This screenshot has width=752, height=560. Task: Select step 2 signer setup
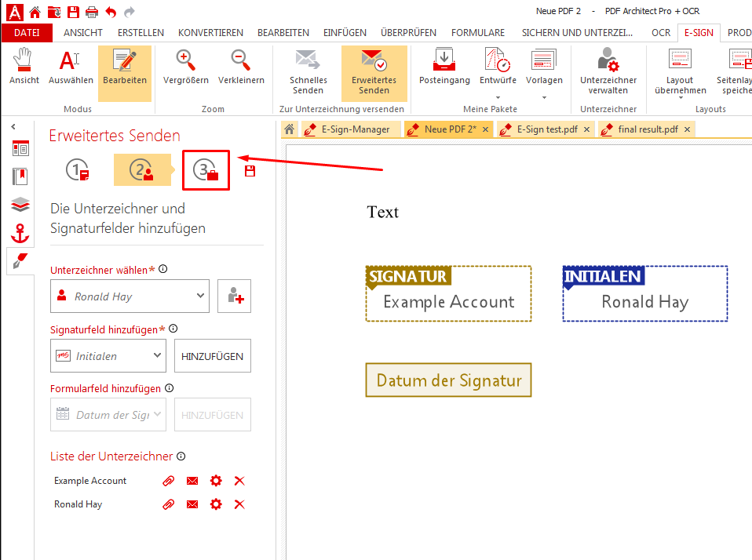coord(142,170)
